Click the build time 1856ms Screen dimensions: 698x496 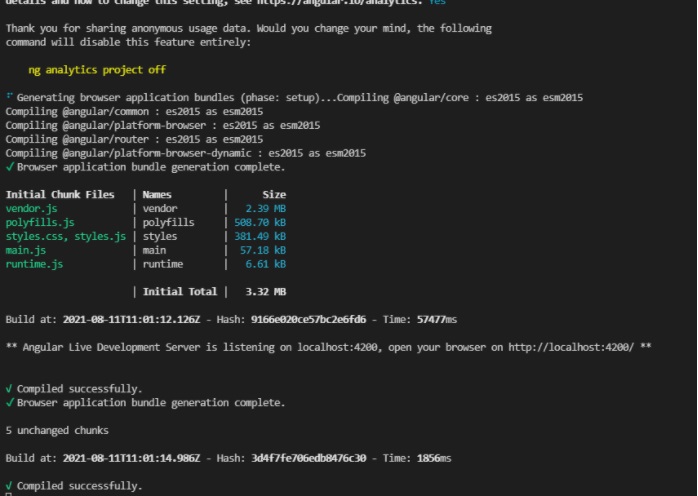click(434, 458)
